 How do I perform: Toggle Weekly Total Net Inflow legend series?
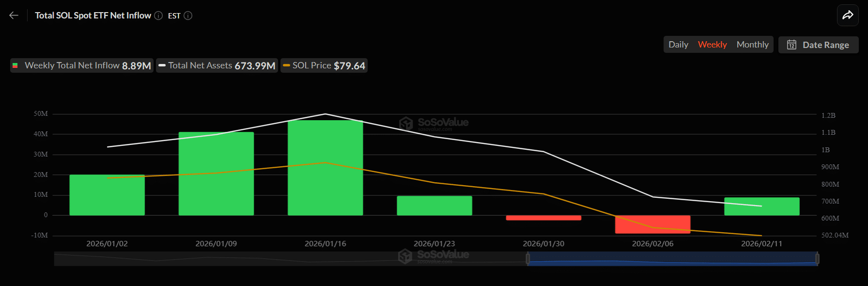(82, 65)
